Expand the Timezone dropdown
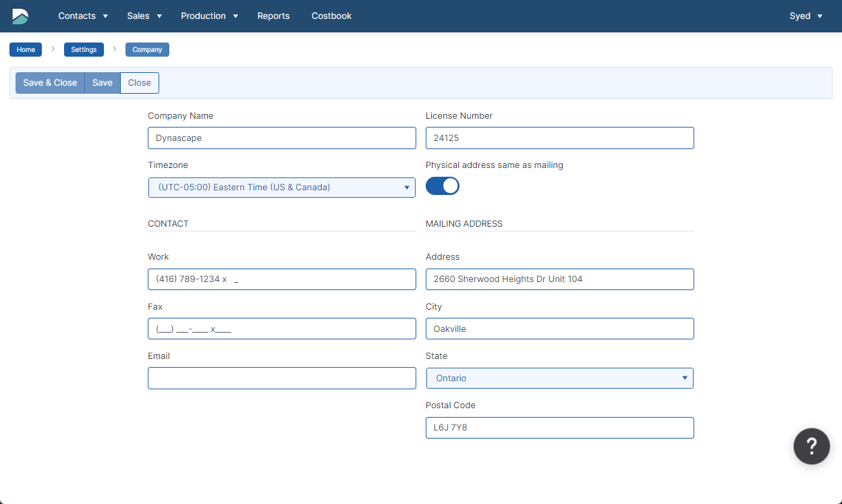Image resolution: width=842 pixels, height=504 pixels. click(281, 188)
